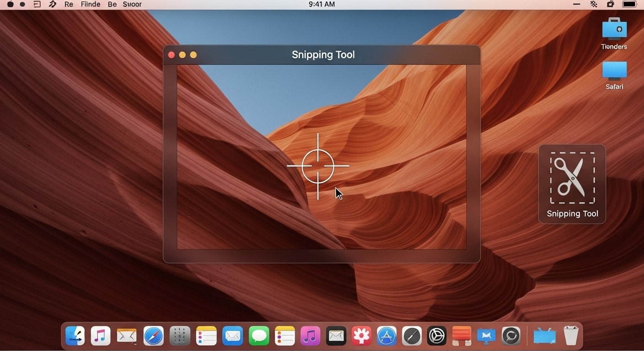644x351 pixels.
Task: Open the Finde menu in the menu bar
Action: point(91,5)
